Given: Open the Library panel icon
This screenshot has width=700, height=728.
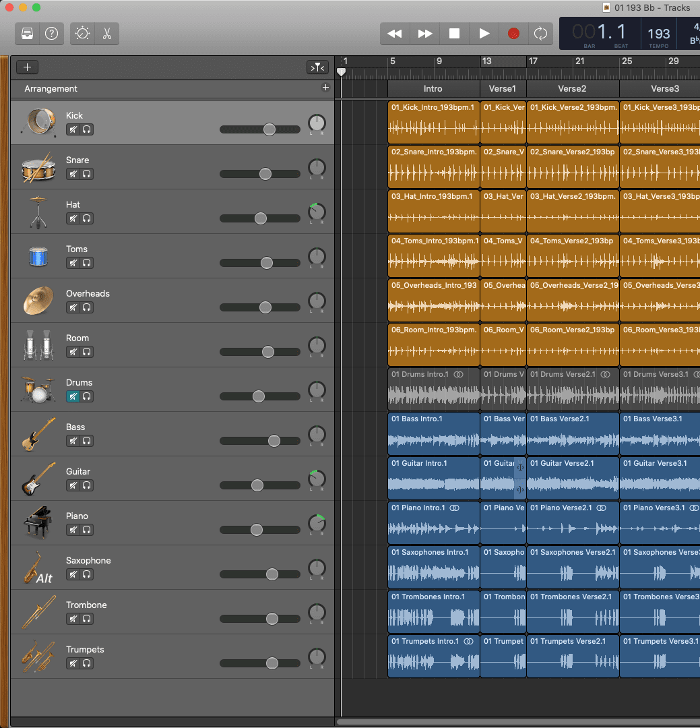Looking at the screenshot, I should [x=28, y=34].
